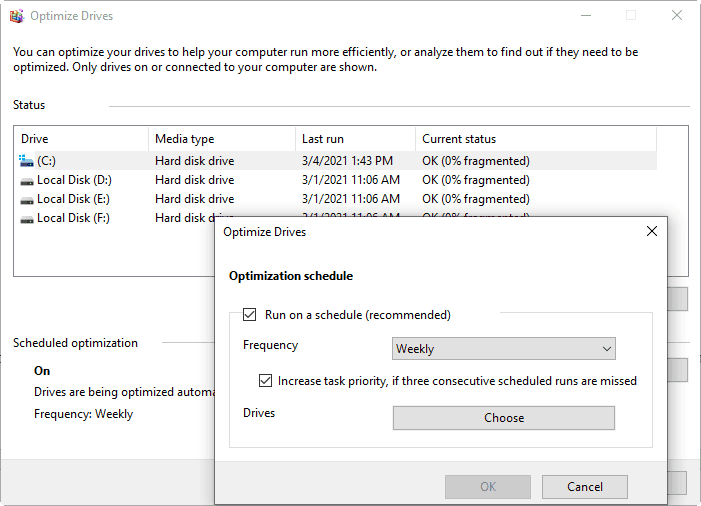Click the C: drive Windows icon
This screenshot has height=506, width=701.
27,161
